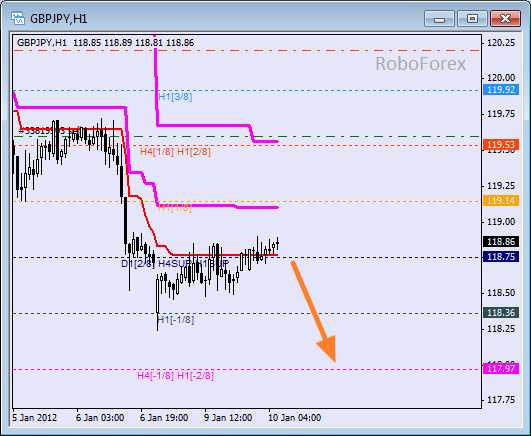Click the blue 119.92 price tag

[x=501, y=90]
